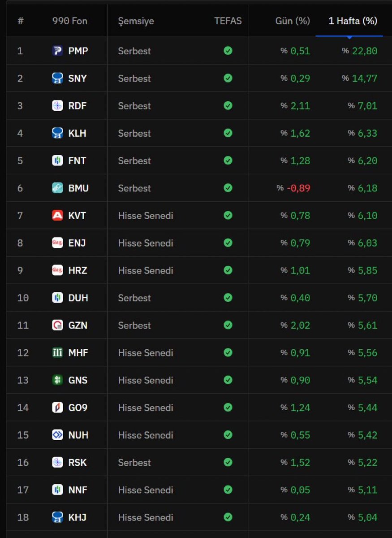Click the GNS fund logo icon

click(57, 380)
